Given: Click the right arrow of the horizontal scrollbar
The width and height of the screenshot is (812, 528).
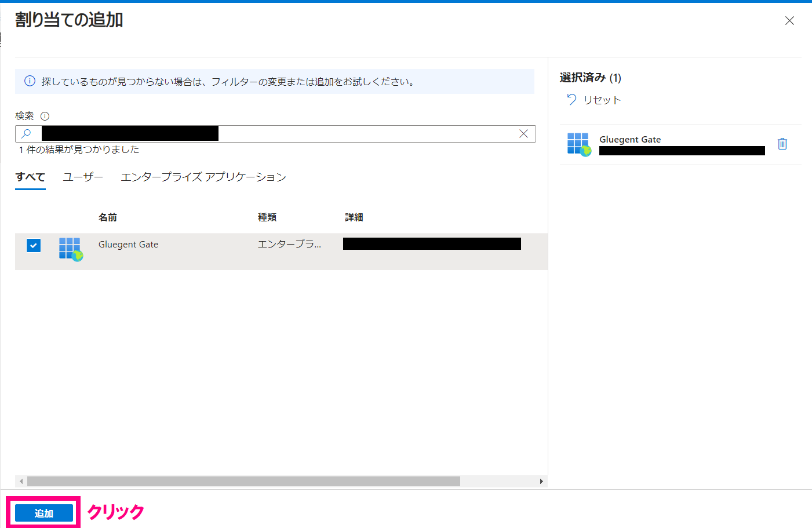Looking at the screenshot, I should [540, 481].
